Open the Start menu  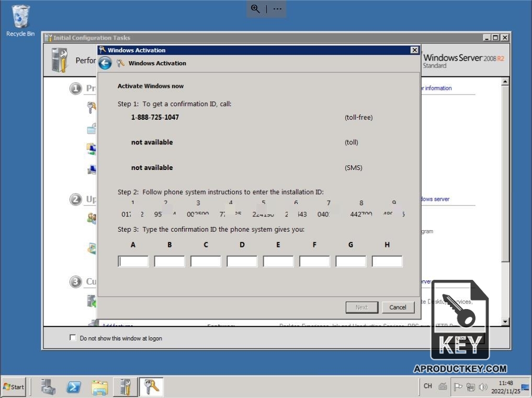[x=14, y=387]
